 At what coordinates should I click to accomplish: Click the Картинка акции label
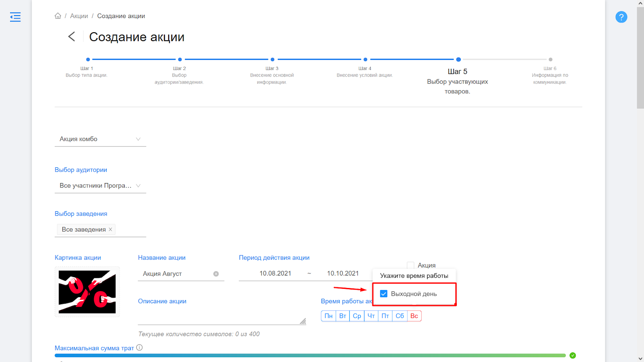point(78,258)
